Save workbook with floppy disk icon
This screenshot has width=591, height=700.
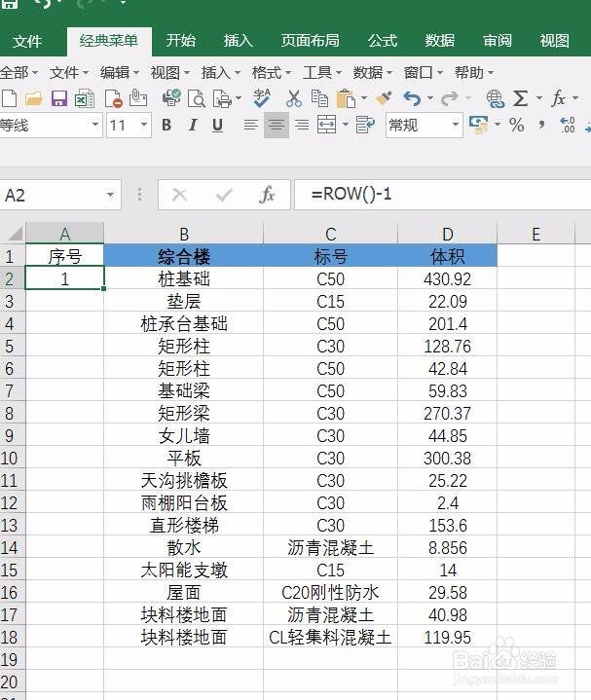coord(59,98)
